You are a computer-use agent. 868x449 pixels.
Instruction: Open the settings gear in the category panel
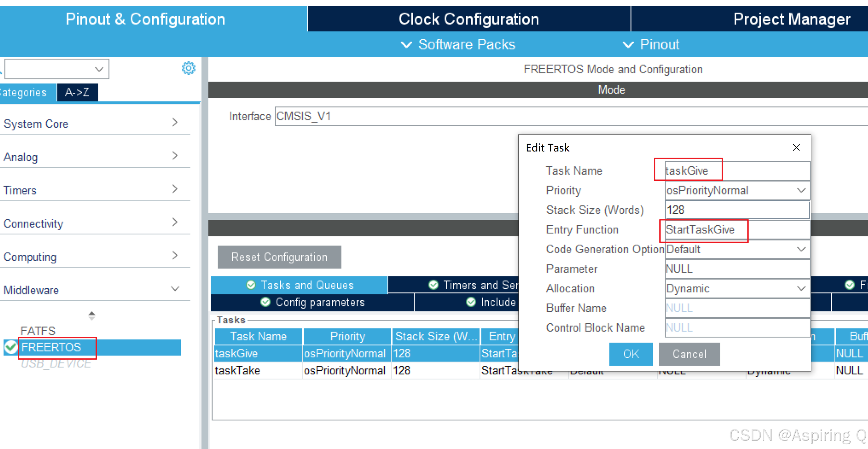[x=188, y=68]
